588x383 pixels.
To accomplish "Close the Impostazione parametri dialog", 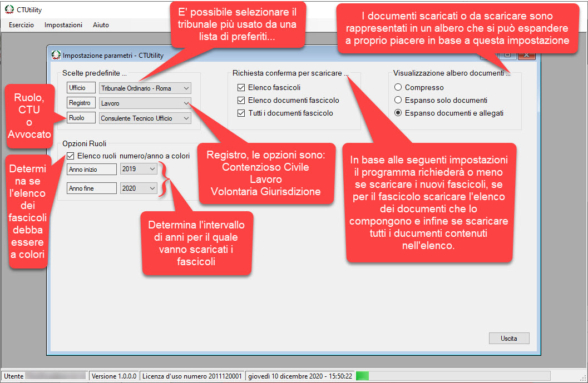I will coord(526,56).
